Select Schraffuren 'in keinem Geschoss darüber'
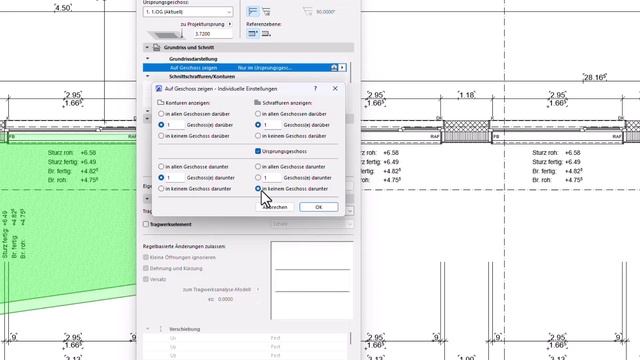This screenshot has width=640, height=360. [258, 136]
